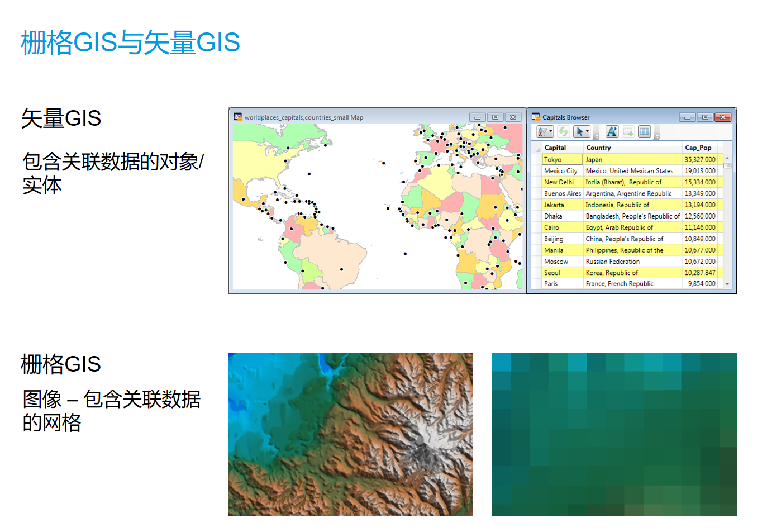This screenshot has height=532, width=767.
Task: Click the 35,327,000 population cell
Action: [700, 159]
